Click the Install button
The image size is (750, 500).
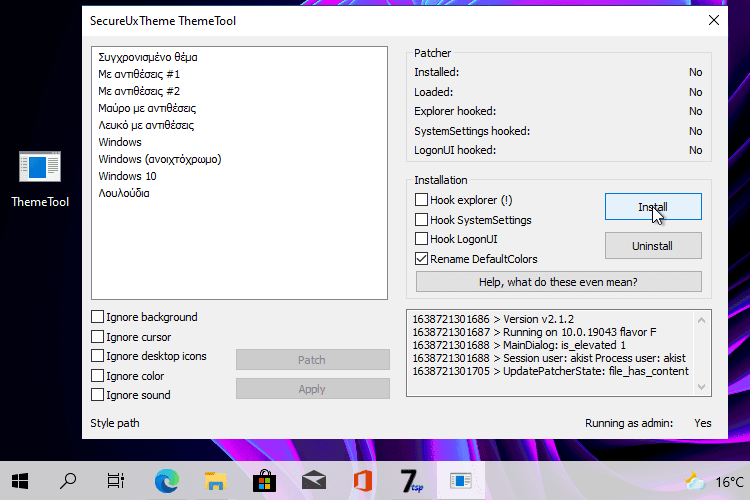pos(653,207)
